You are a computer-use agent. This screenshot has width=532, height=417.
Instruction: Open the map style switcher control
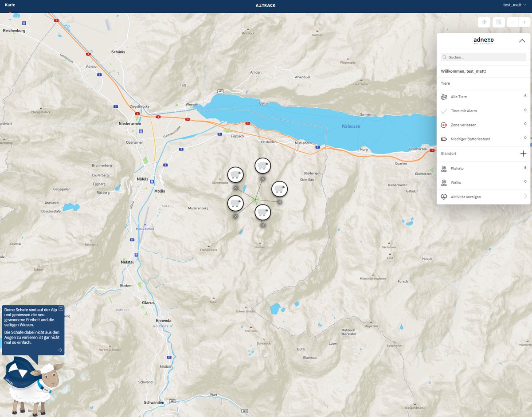[498, 22]
